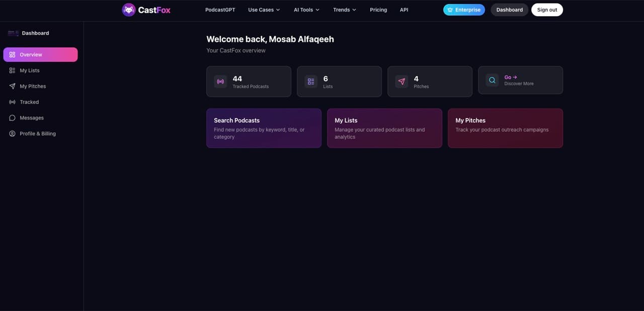Open Messages in sidebar

(41, 118)
